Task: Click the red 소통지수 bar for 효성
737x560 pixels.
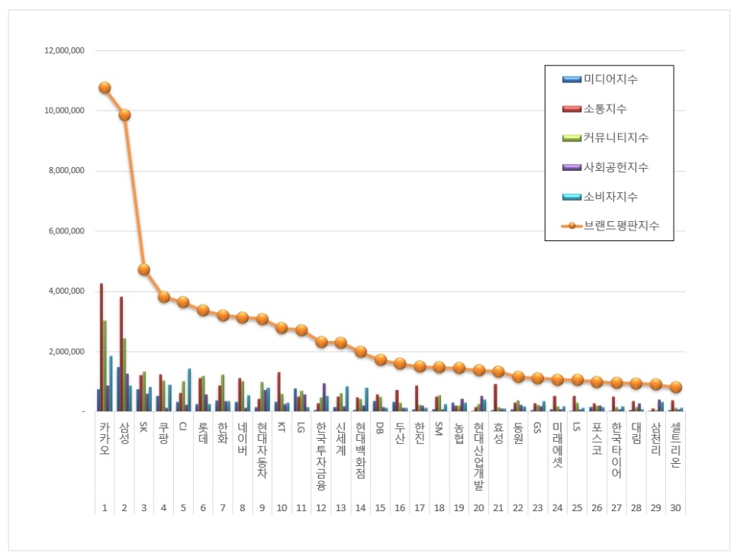Action: [495, 397]
